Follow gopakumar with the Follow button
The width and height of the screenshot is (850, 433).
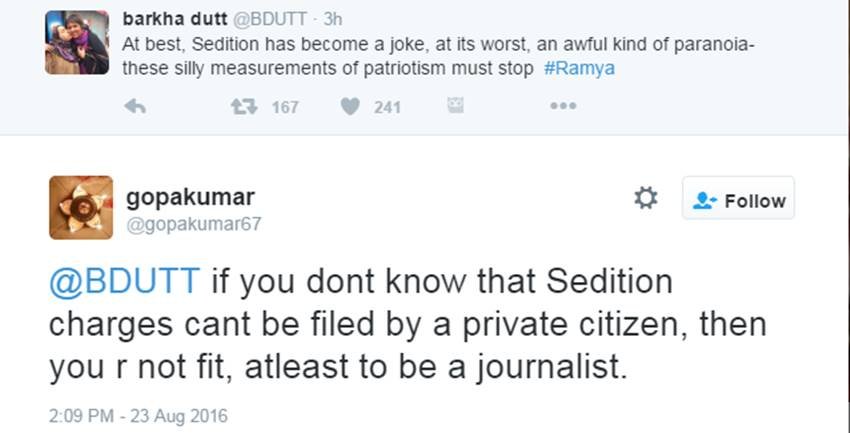(x=738, y=199)
